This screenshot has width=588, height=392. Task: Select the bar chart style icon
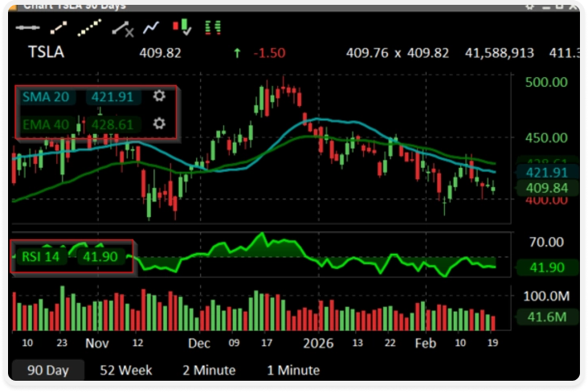click(213, 28)
